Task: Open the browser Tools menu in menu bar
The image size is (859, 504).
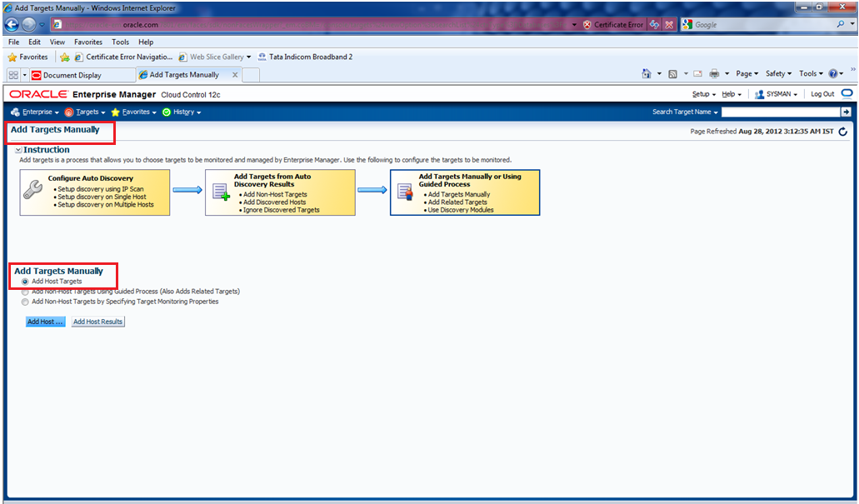Action: tap(120, 42)
